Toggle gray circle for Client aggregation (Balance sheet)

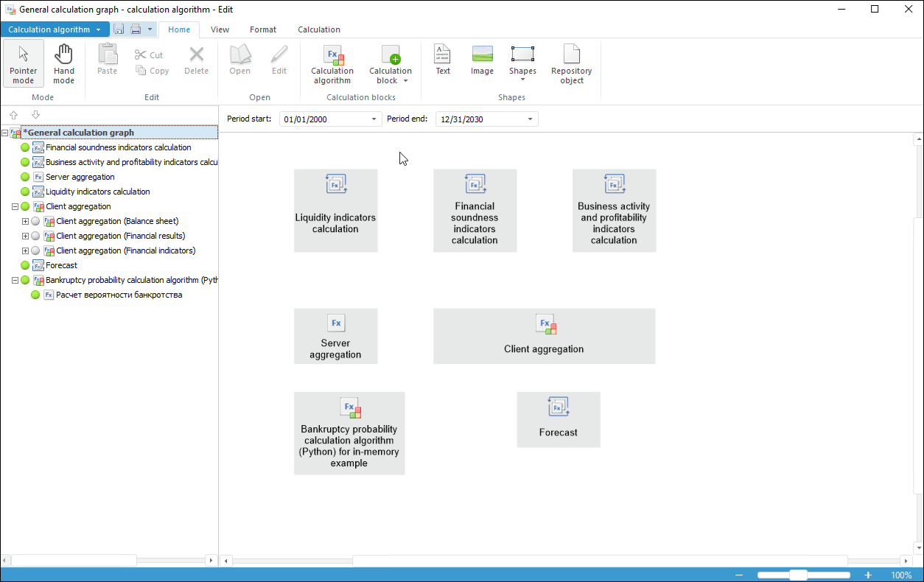pos(35,221)
